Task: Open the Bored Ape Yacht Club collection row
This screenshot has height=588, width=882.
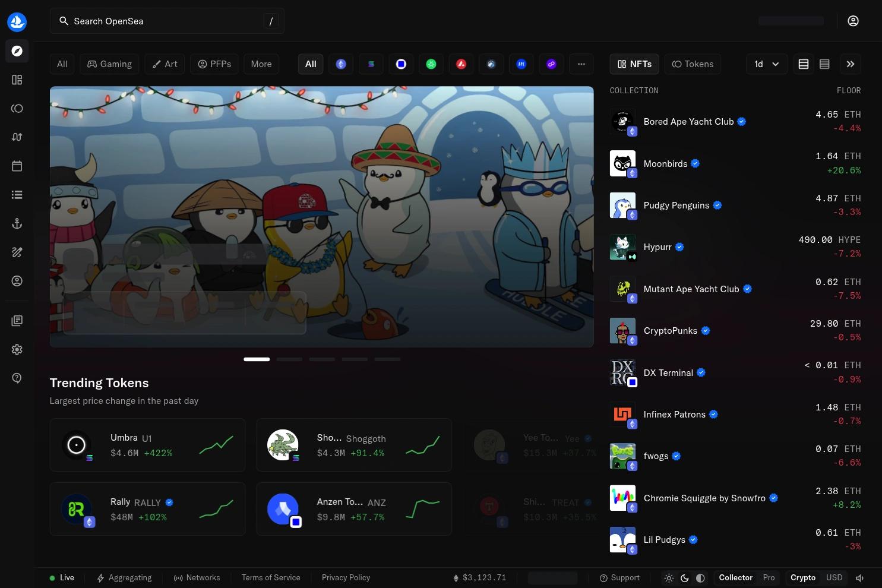Action: [x=735, y=122]
